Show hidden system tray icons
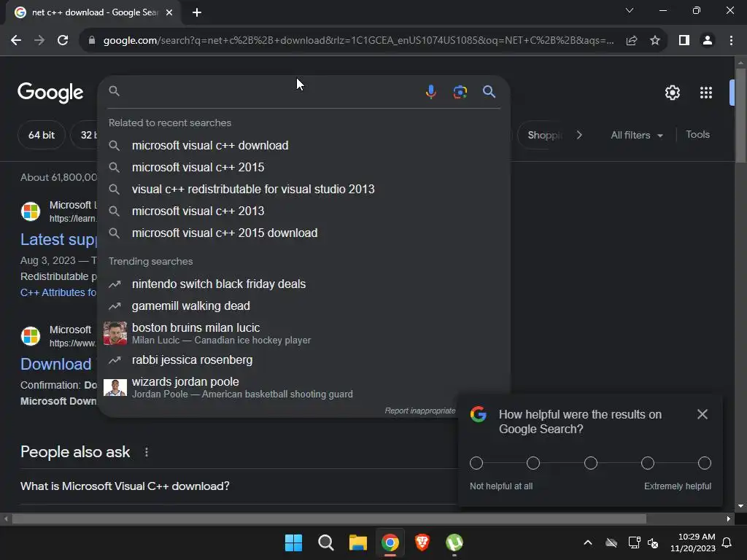The image size is (747, 560). [588, 542]
